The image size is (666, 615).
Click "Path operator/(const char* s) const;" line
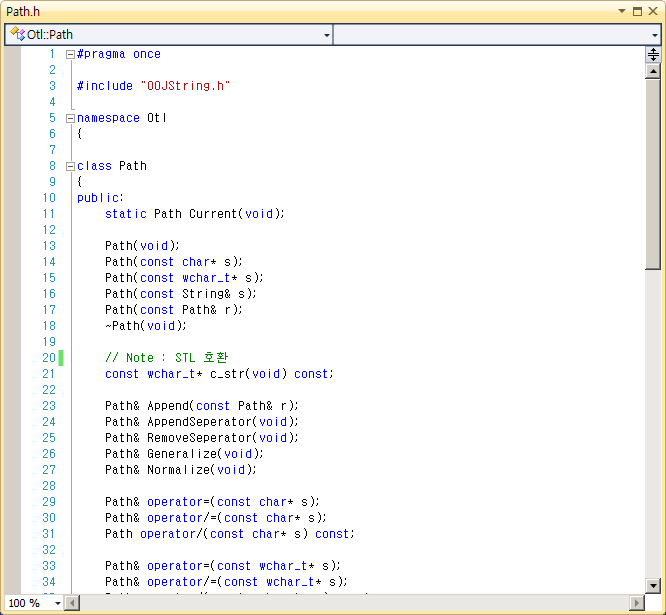230,534
